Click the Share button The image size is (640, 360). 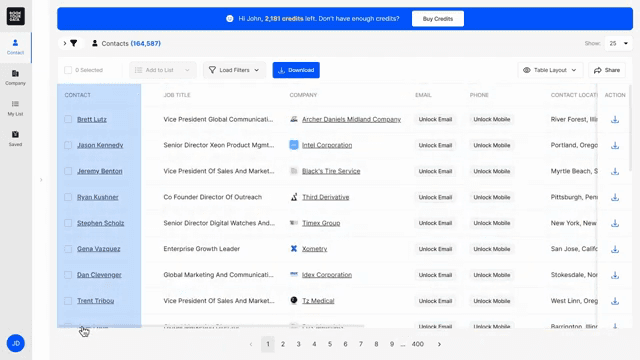607,70
